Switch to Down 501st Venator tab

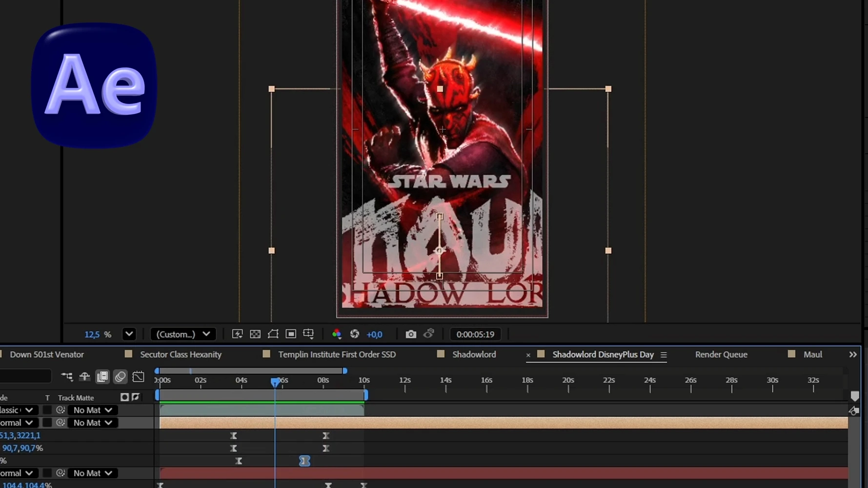click(47, 354)
